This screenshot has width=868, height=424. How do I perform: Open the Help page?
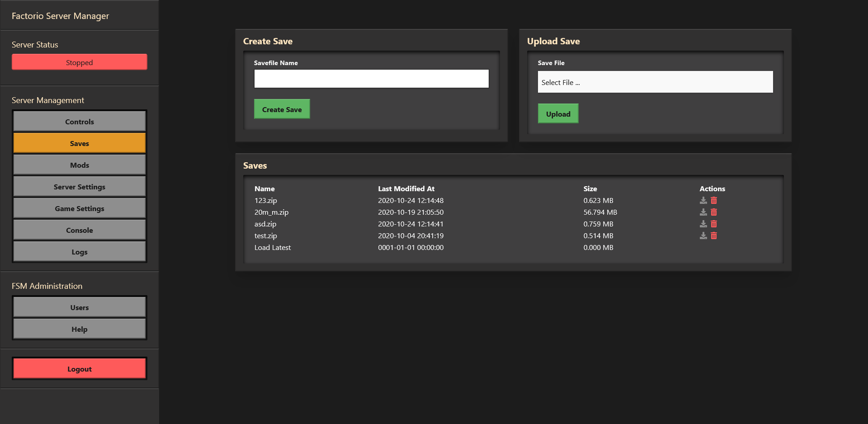(x=80, y=329)
